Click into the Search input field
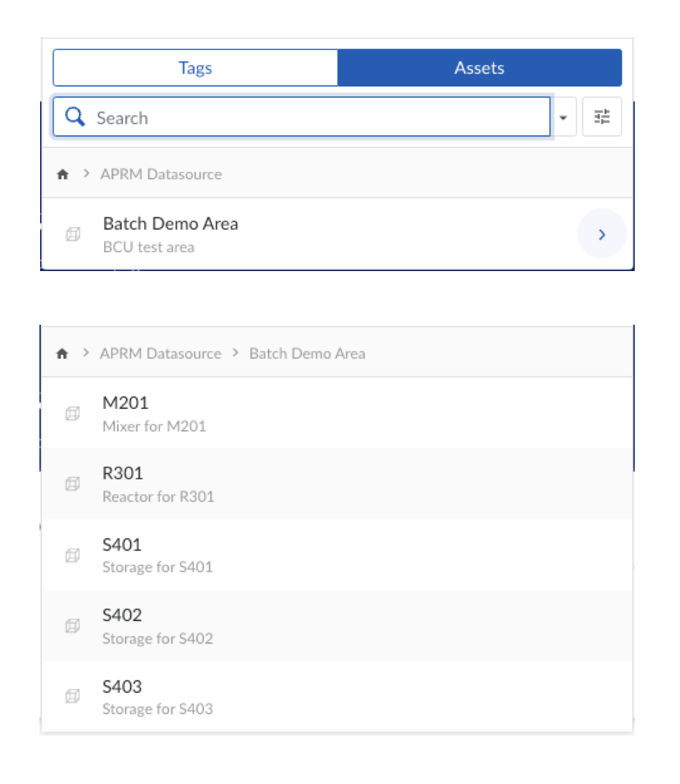This screenshot has height=784, width=680. click(x=317, y=118)
